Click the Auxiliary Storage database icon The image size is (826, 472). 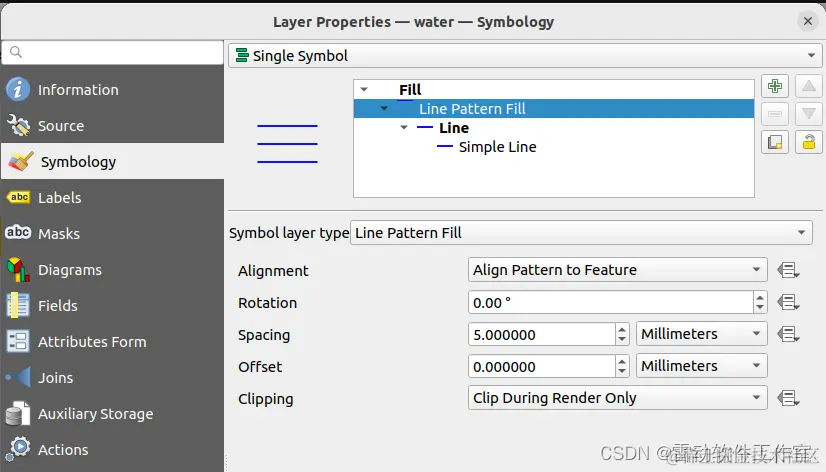click(x=18, y=414)
